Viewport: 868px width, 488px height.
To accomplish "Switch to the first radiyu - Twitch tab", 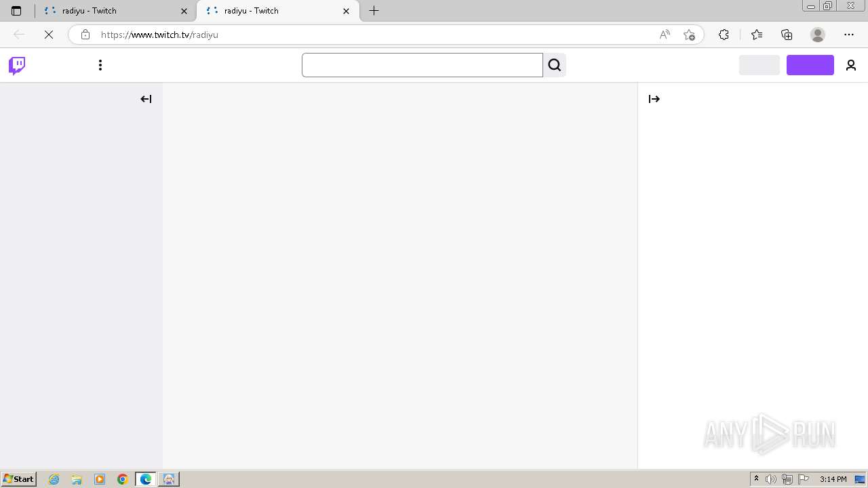I will tap(115, 11).
